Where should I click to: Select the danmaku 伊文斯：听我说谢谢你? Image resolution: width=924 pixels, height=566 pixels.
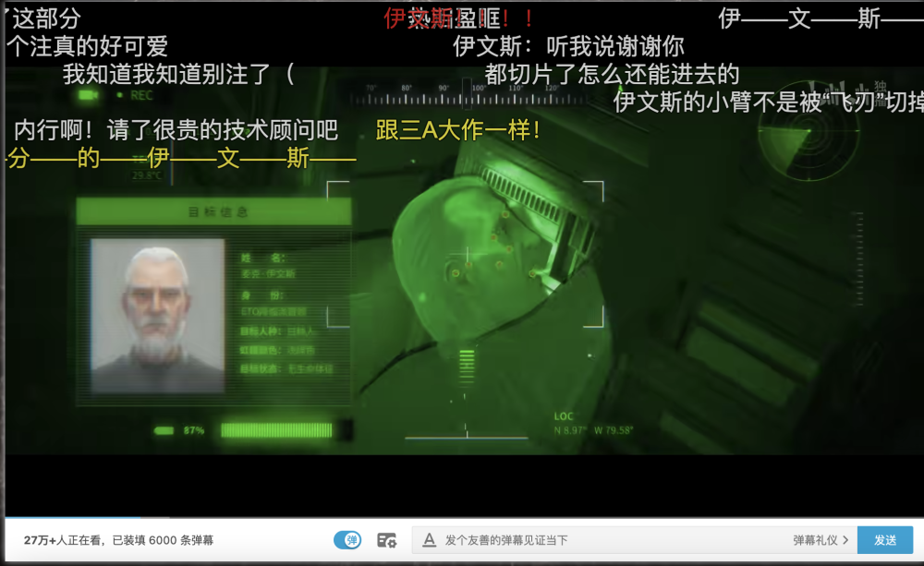(568, 45)
